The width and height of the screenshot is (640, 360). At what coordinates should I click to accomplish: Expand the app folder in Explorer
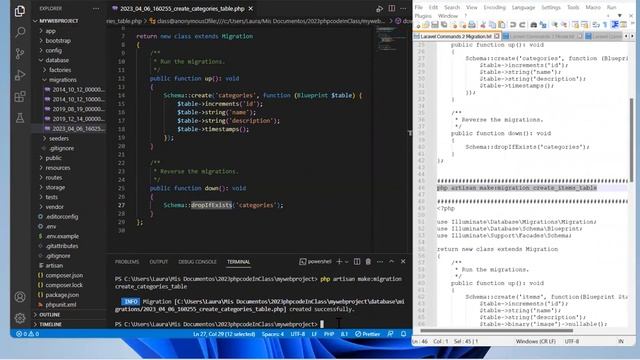pyautogui.click(x=69, y=31)
